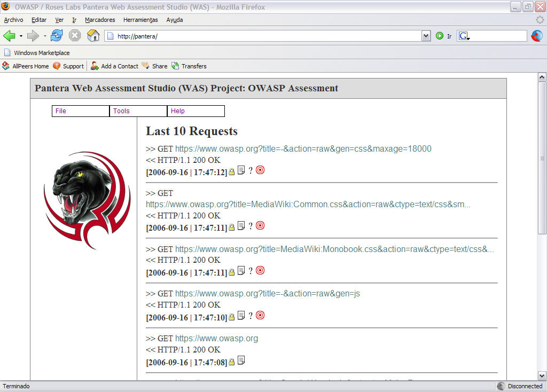Click the scrollbar up arrow
This screenshot has width=547, height=392.
click(542, 77)
